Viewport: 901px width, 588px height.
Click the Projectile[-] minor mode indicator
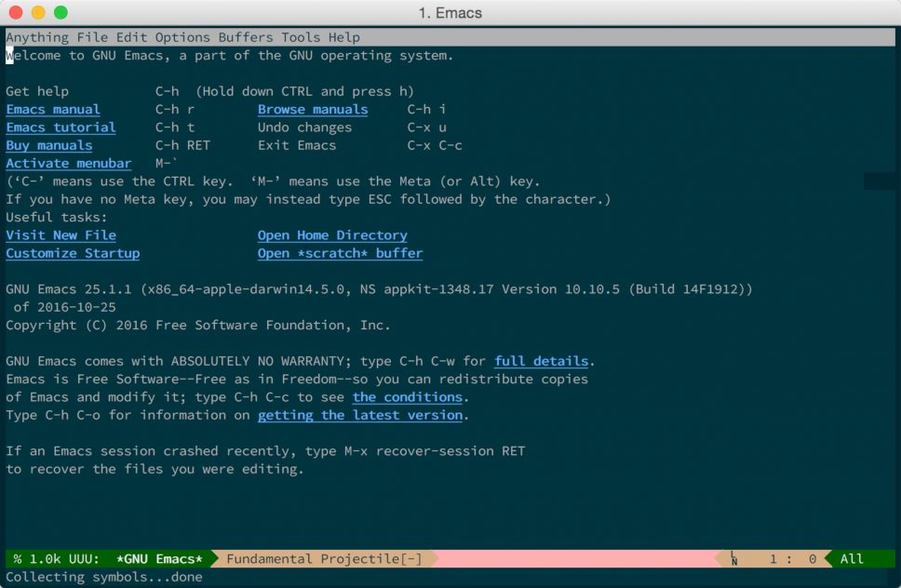pyautogui.click(x=371, y=559)
